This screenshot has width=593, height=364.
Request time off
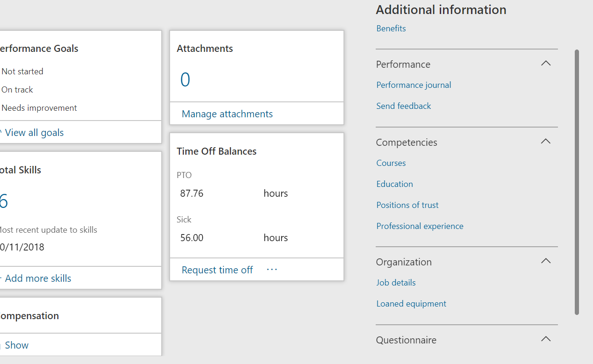[217, 270]
